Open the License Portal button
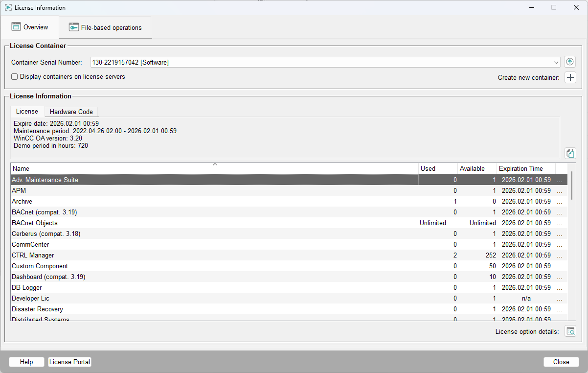Viewport: 588px width, 373px height. pos(69,362)
